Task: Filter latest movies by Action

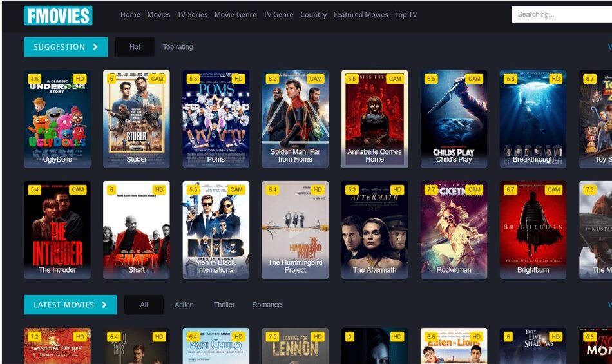Action: tap(184, 305)
